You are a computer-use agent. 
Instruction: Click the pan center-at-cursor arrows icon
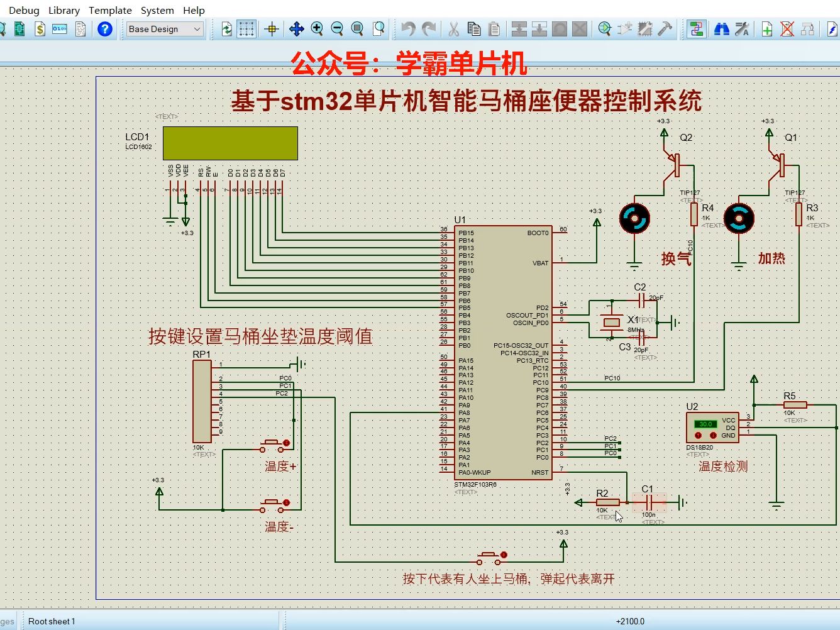(296, 29)
